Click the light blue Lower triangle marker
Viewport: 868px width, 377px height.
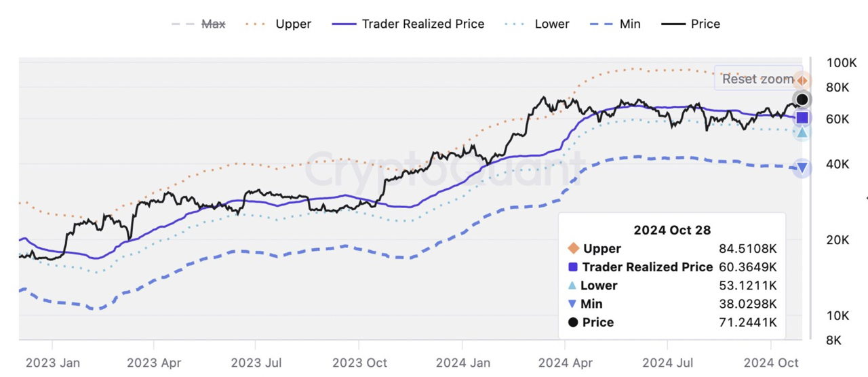pyautogui.click(x=802, y=132)
